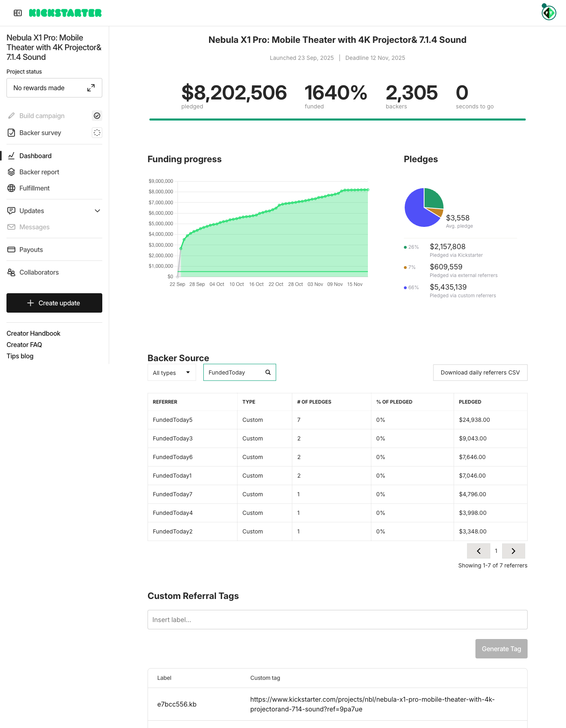Open the All types dropdown
Image resolution: width=566 pixels, height=728 pixels.
(x=171, y=372)
